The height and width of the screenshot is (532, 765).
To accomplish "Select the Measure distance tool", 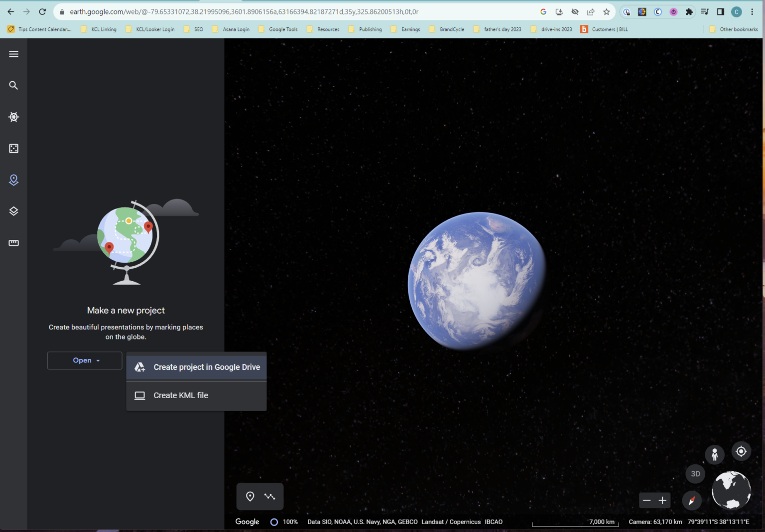I will tap(13, 243).
